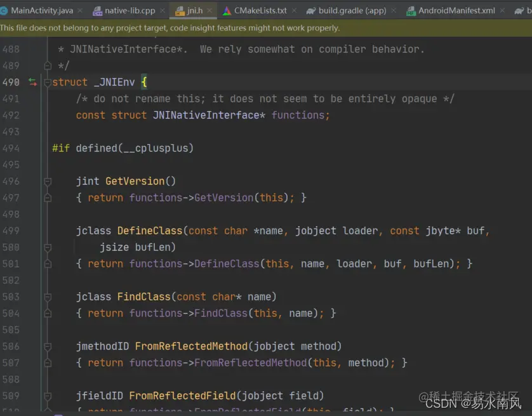Close the MainActivity.java tab
The image size is (532, 416).
[x=80, y=11]
